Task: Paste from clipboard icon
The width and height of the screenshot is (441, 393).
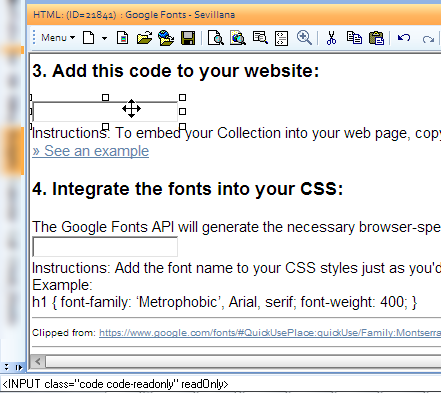Action: [376, 38]
